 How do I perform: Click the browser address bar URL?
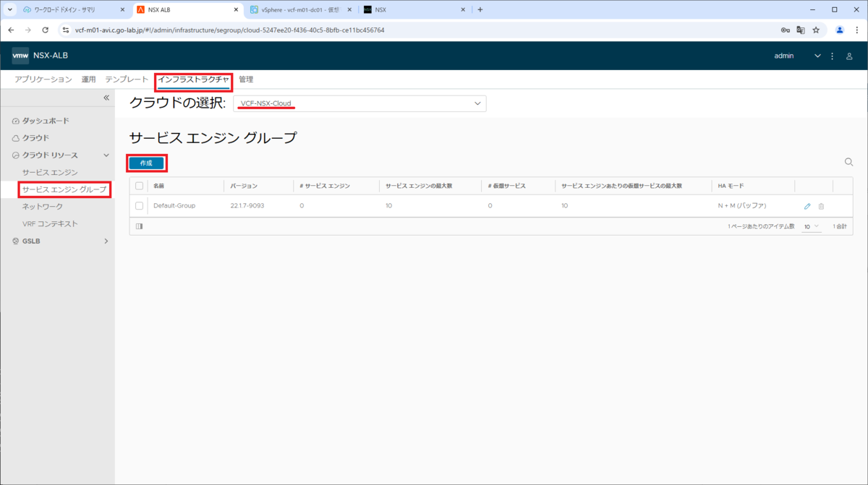pos(230,30)
